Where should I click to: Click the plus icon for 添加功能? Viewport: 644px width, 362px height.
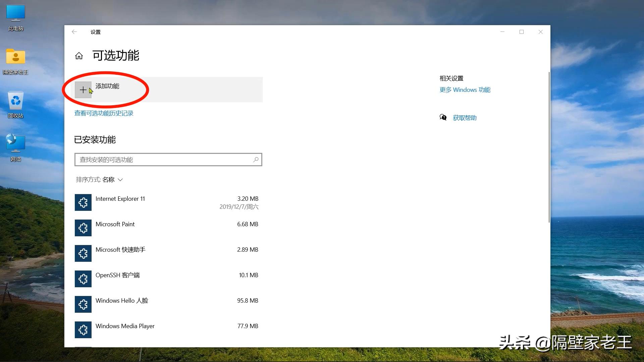click(x=83, y=90)
